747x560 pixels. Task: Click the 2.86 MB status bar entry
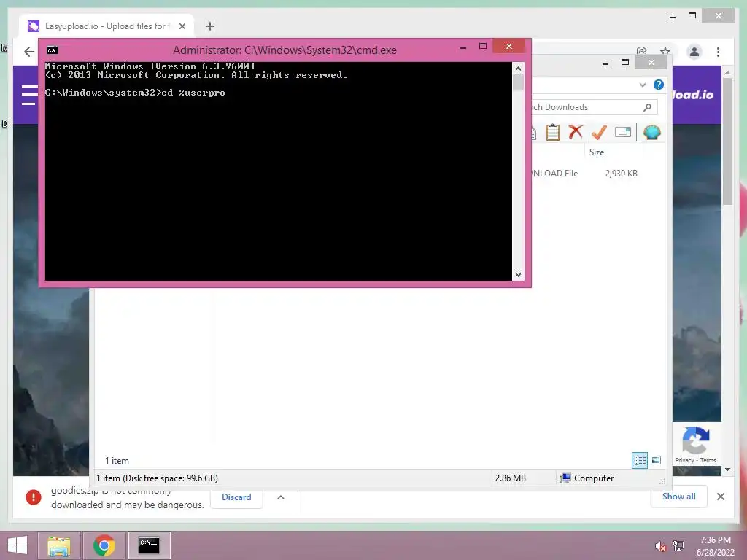[510, 478]
